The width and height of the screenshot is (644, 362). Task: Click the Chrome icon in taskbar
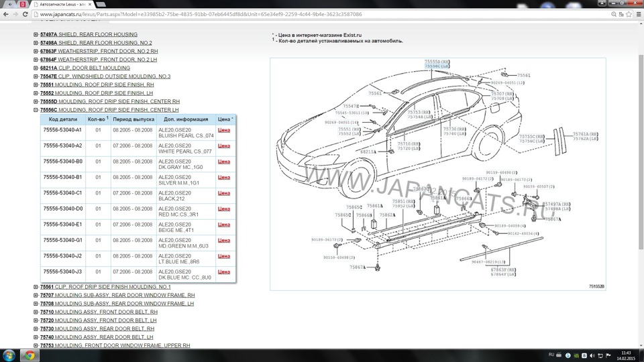tap(29, 355)
